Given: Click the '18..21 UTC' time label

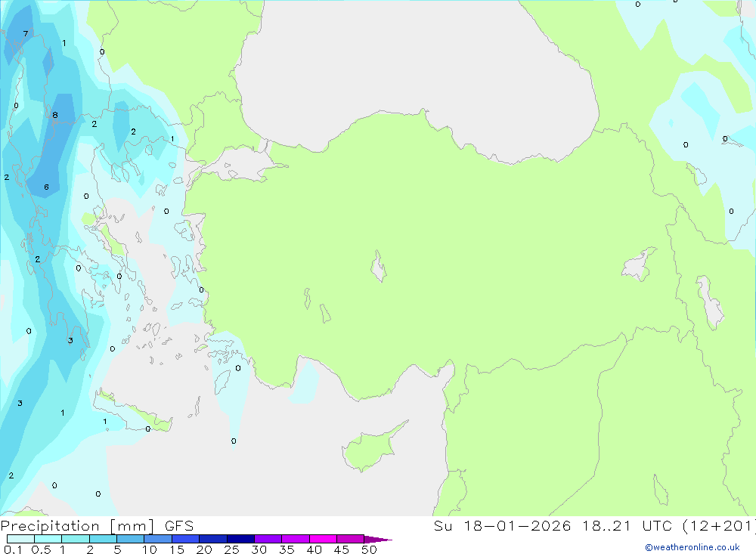Looking at the screenshot, I should (627, 525).
